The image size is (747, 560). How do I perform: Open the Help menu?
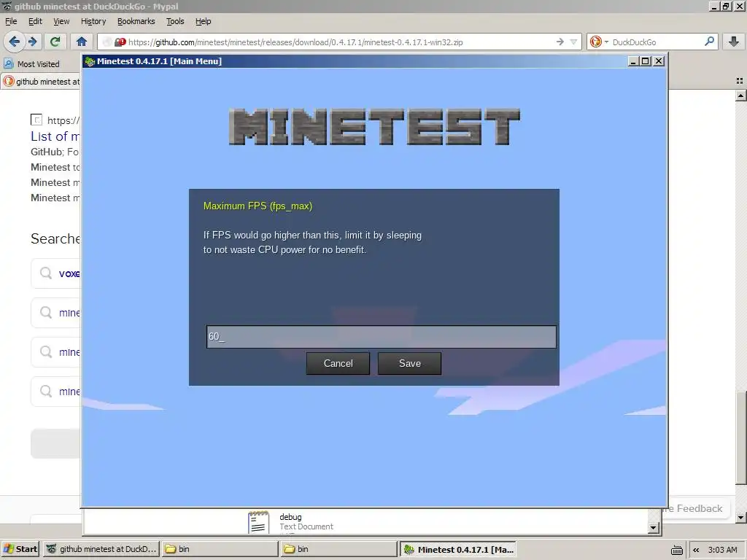click(x=203, y=21)
